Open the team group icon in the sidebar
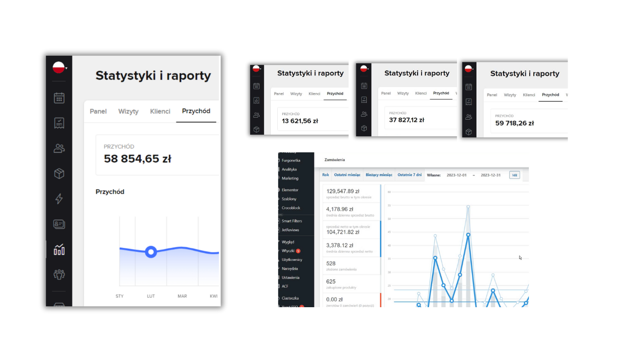The height and width of the screenshot is (362, 644). pos(59,275)
